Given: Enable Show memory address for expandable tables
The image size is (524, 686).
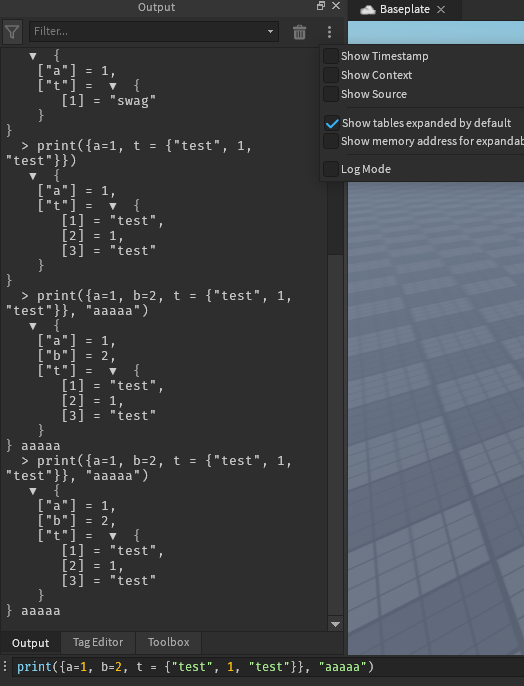Looking at the screenshot, I should point(331,141).
